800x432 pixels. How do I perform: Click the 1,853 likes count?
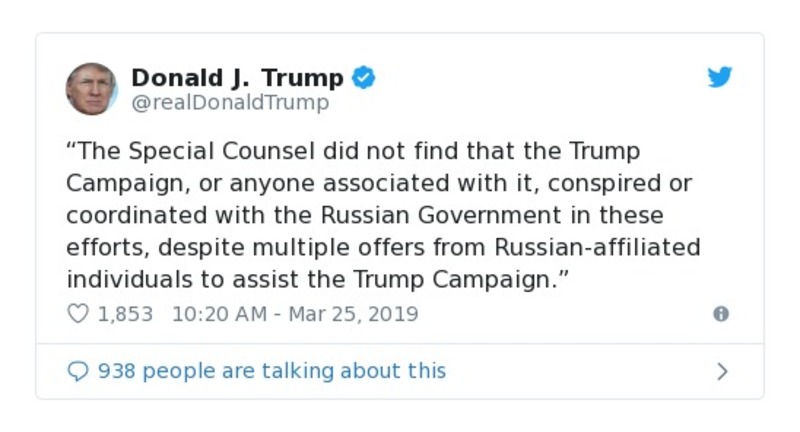125,314
